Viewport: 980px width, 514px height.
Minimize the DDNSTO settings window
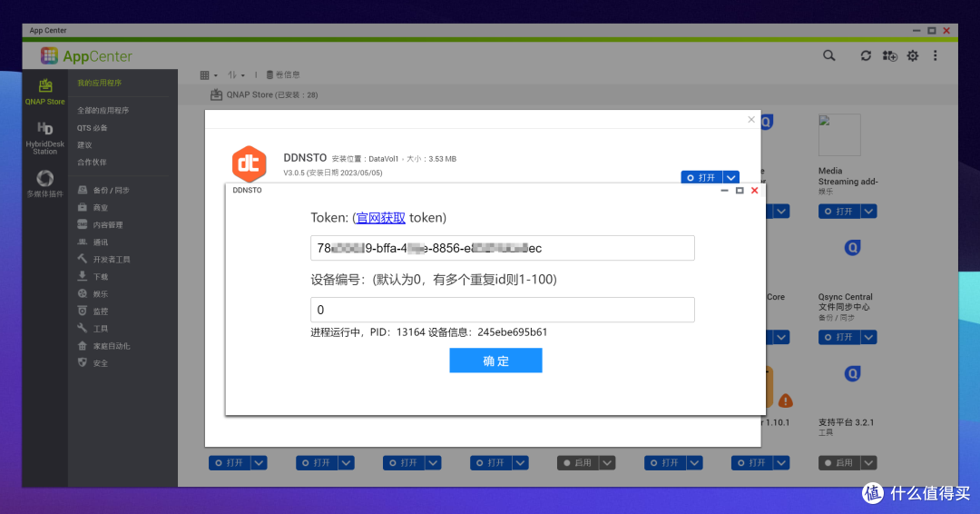(x=724, y=191)
